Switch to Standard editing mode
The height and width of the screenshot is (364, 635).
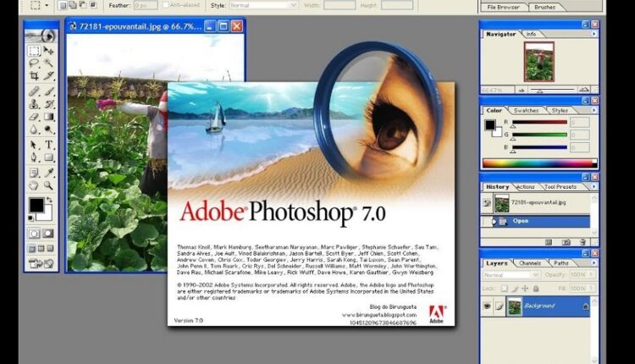(34, 234)
